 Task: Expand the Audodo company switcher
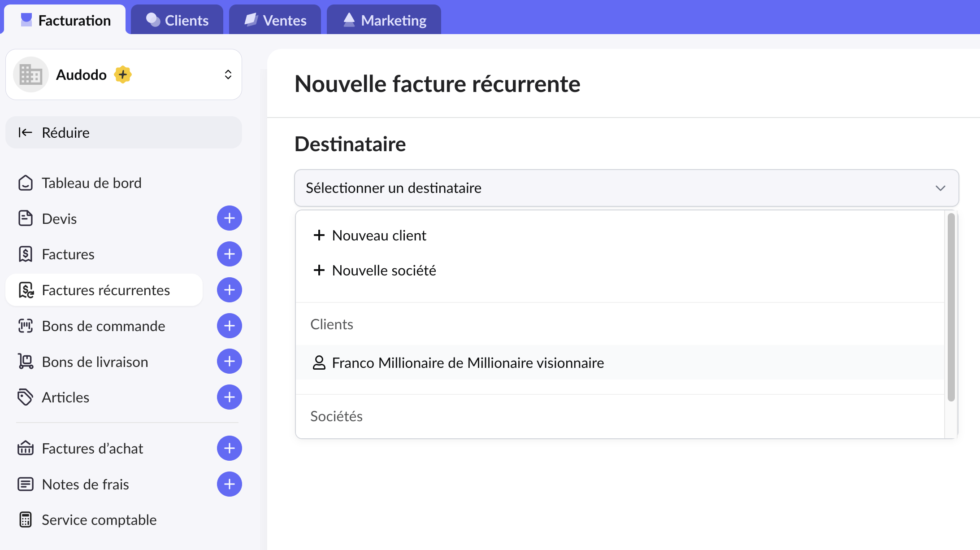228,74
